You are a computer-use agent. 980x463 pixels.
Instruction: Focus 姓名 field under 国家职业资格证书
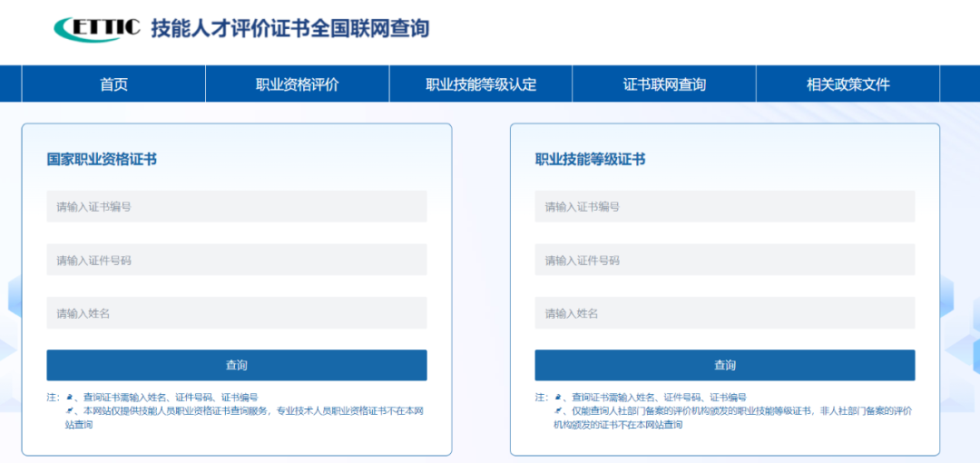click(x=236, y=313)
